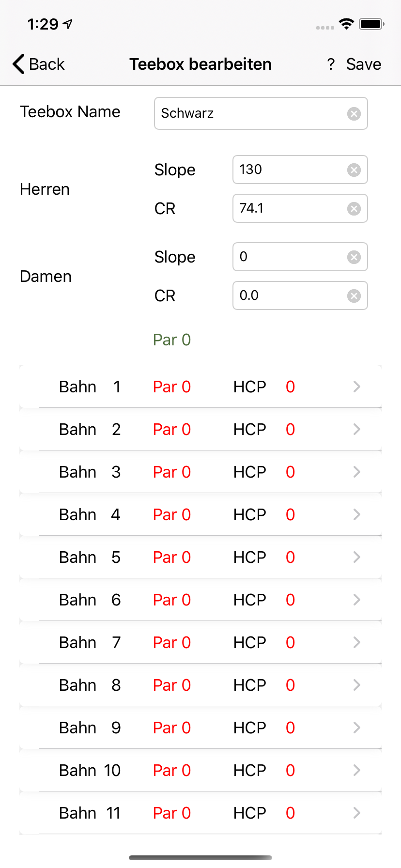Clear the Damen CR value
This screenshot has width=401, height=868.
click(354, 296)
